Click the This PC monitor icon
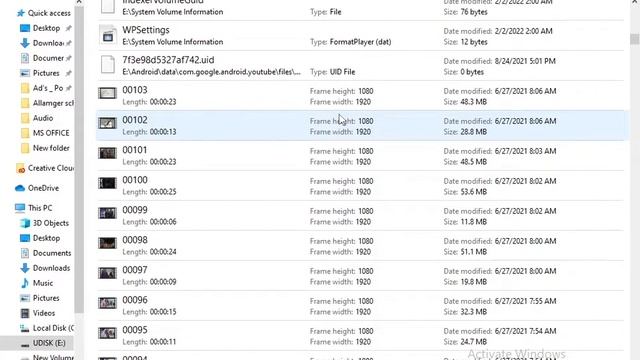This screenshot has height=360, width=640. pyautogui.click(x=20, y=208)
